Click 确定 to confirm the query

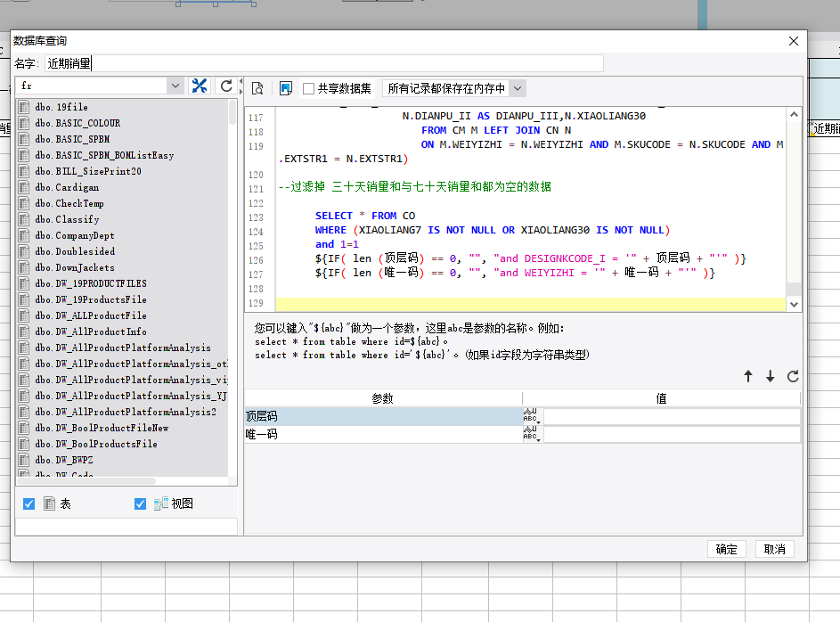(x=727, y=549)
